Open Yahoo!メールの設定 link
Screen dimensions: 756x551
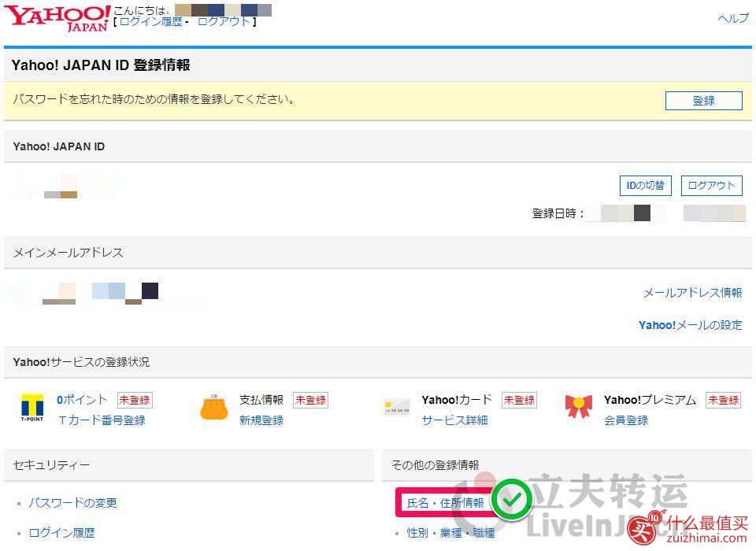[691, 325]
